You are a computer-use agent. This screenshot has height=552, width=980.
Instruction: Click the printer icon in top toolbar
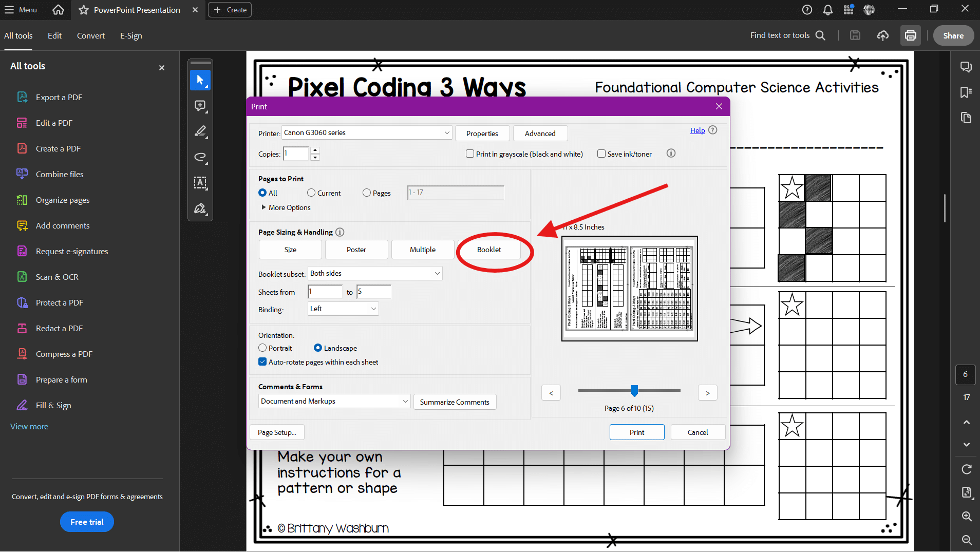(910, 35)
